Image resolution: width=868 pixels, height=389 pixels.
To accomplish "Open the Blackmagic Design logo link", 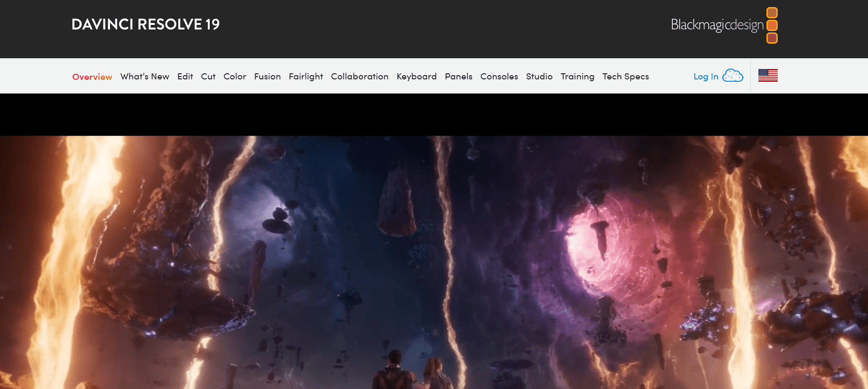I will 724,25.
